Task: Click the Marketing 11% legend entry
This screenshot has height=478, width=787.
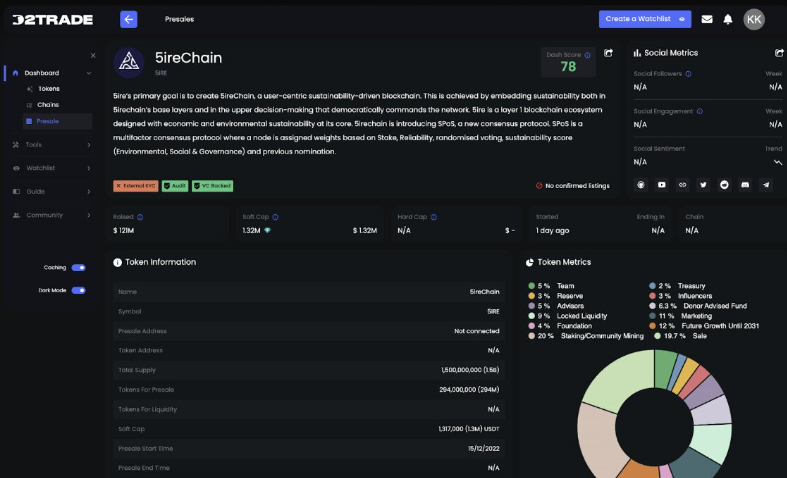Action: pyautogui.click(x=681, y=316)
